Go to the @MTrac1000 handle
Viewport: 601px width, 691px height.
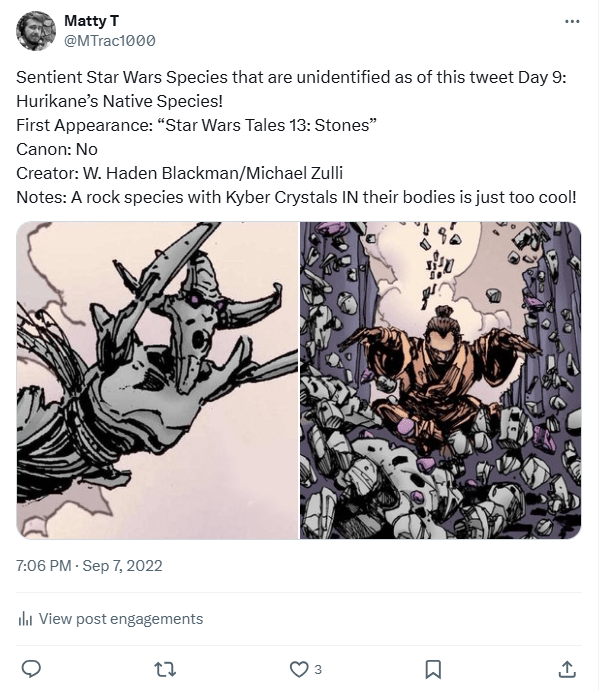(109, 40)
